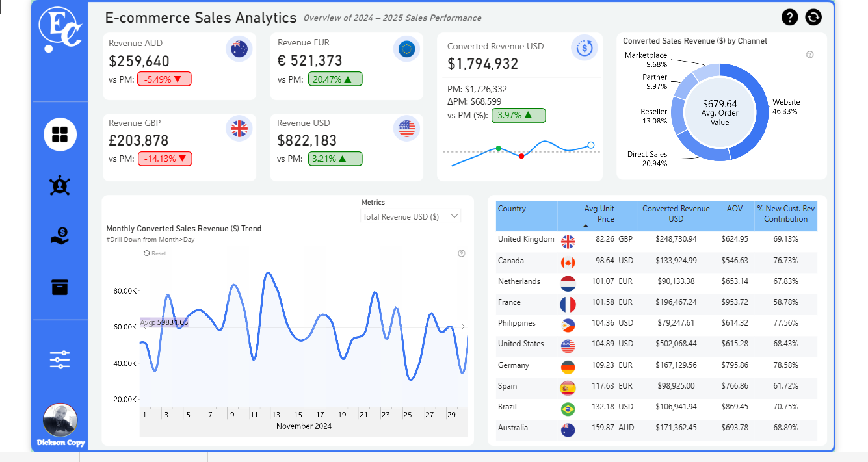Go to the customer analytics sidebar icon
Image resolution: width=868 pixels, height=462 pixels.
coord(60,186)
